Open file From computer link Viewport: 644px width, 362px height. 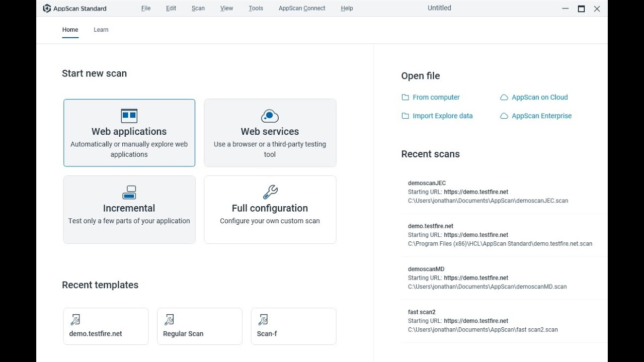[436, 98]
